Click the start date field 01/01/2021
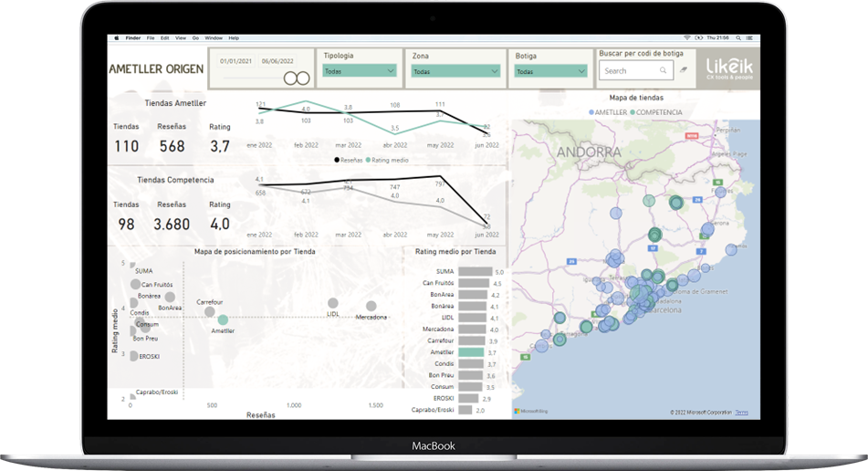 (x=236, y=61)
